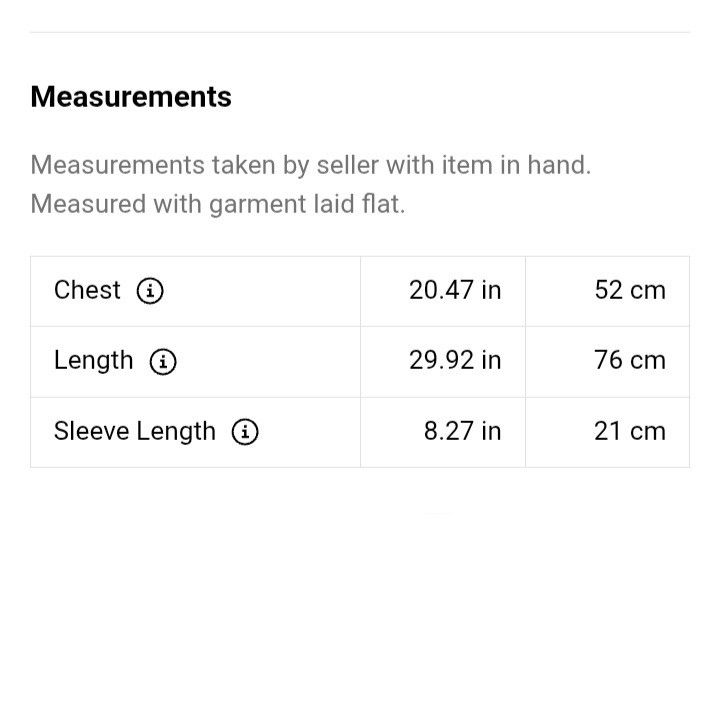The width and height of the screenshot is (720, 720).
Task: Click the 'garment laid flat' note
Action: pos(218,204)
